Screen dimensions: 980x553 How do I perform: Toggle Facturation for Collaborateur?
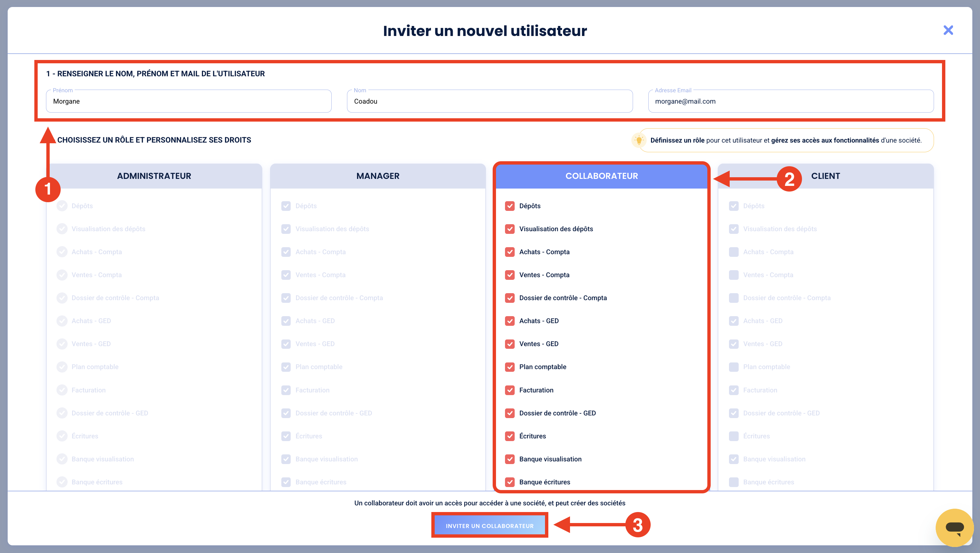510,390
